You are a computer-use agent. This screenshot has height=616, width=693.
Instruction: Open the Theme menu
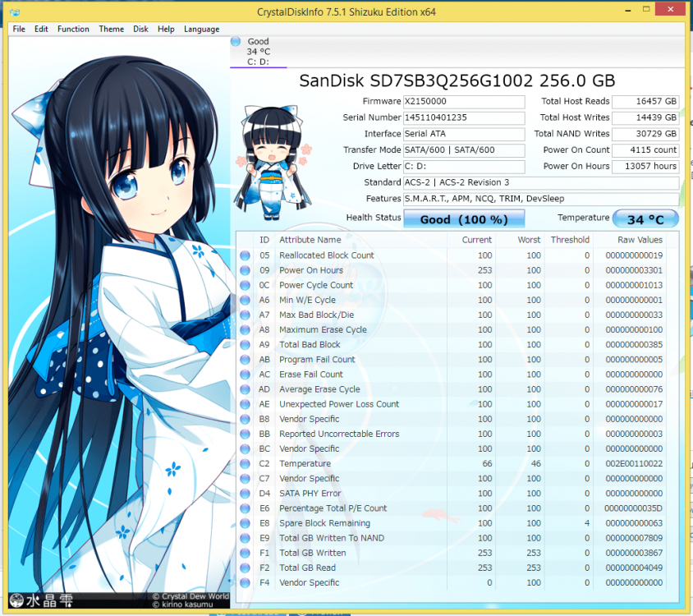(112, 30)
